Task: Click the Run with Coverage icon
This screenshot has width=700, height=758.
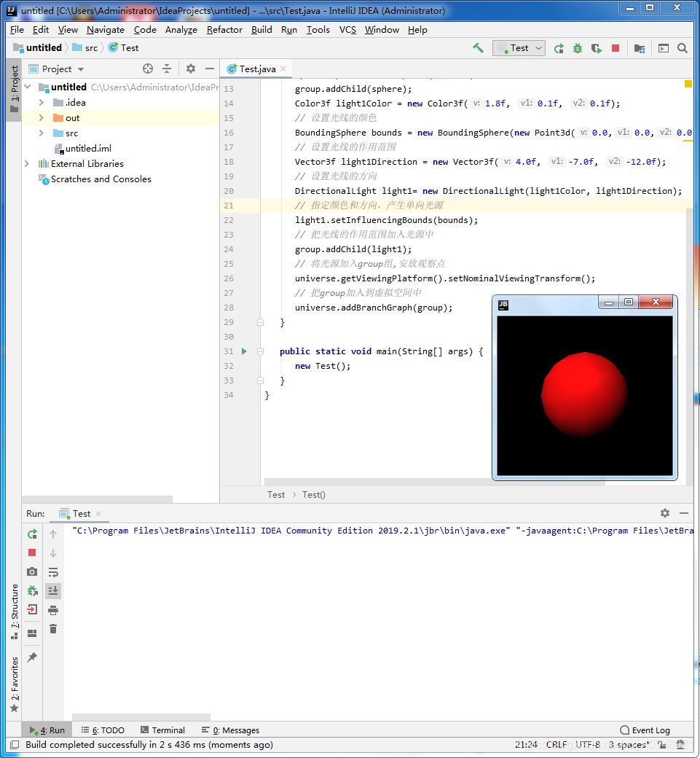Action: pyautogui.click(x=597, y=48)
